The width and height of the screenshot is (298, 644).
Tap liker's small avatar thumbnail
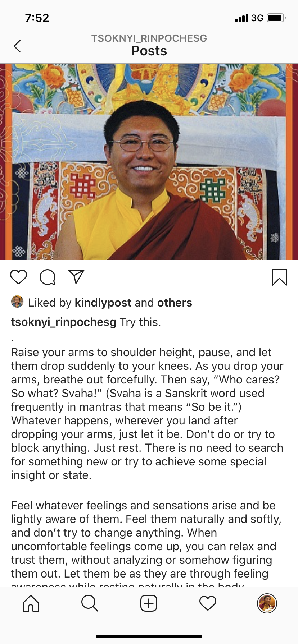pyautogui.click(x=17, y=302)
